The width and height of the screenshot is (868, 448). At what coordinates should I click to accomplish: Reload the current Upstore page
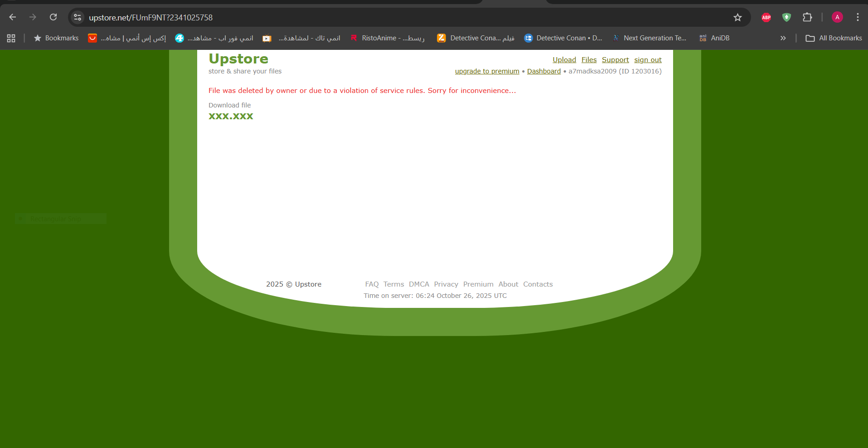[53, 17]
